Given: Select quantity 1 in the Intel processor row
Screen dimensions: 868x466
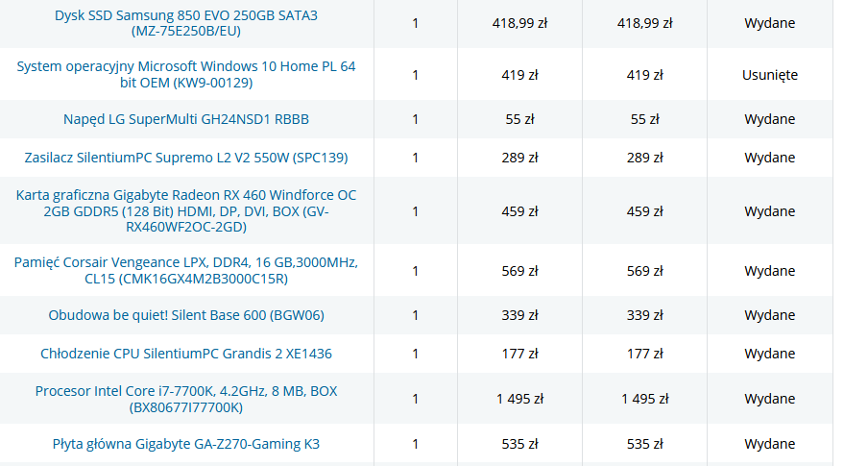Looking at the screenshot, I should [x=415, y=399].
